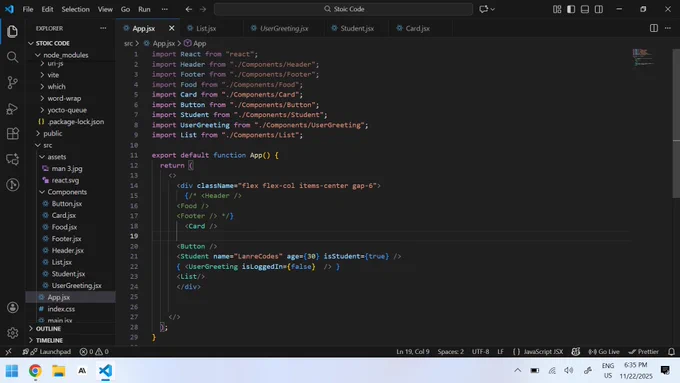Click the Stoic Code search box
Screen dimensions: 680x383
343,9
